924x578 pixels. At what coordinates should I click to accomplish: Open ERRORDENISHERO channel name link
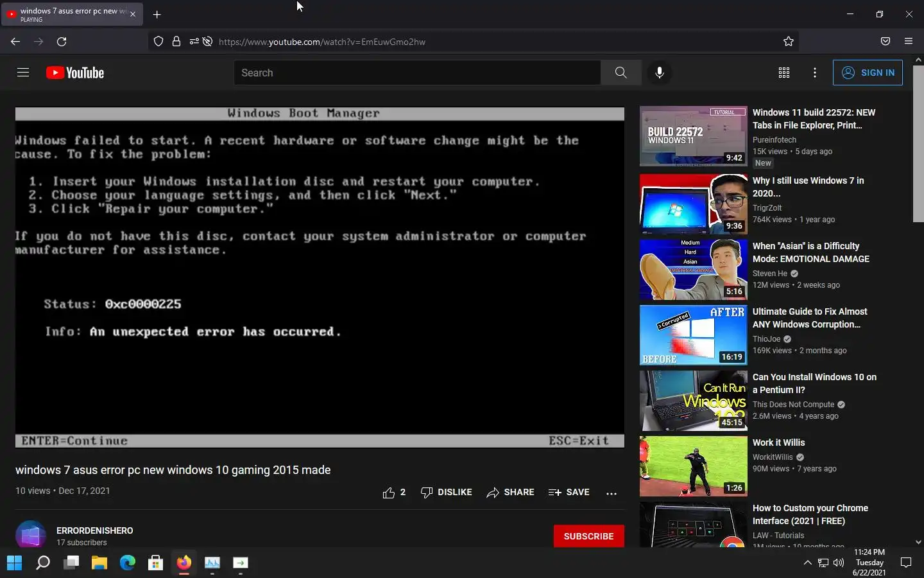click(x=95, y=530)
